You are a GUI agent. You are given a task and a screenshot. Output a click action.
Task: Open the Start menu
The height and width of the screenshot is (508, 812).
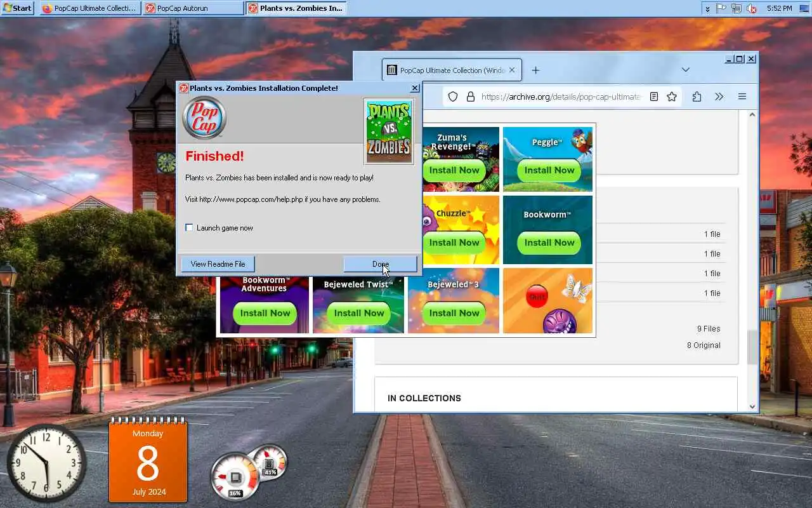click(x=17, y=8)
